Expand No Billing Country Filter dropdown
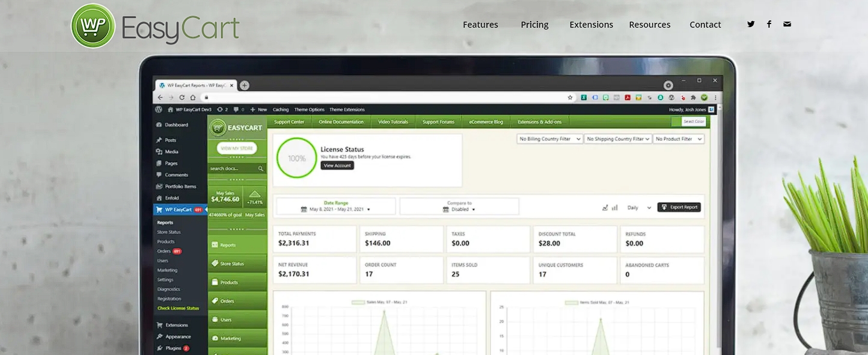Screen dimensions: 868x355 click(x=550, y=139)
